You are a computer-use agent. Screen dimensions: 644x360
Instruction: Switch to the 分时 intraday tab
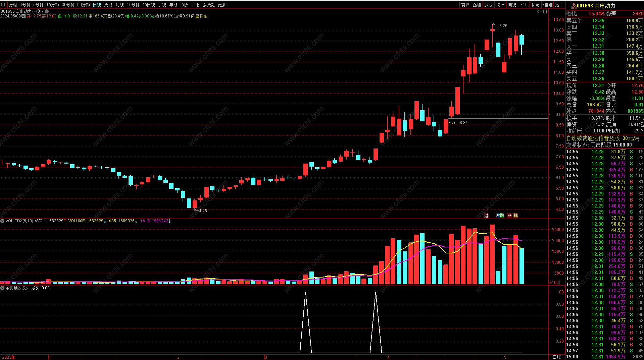13,5
